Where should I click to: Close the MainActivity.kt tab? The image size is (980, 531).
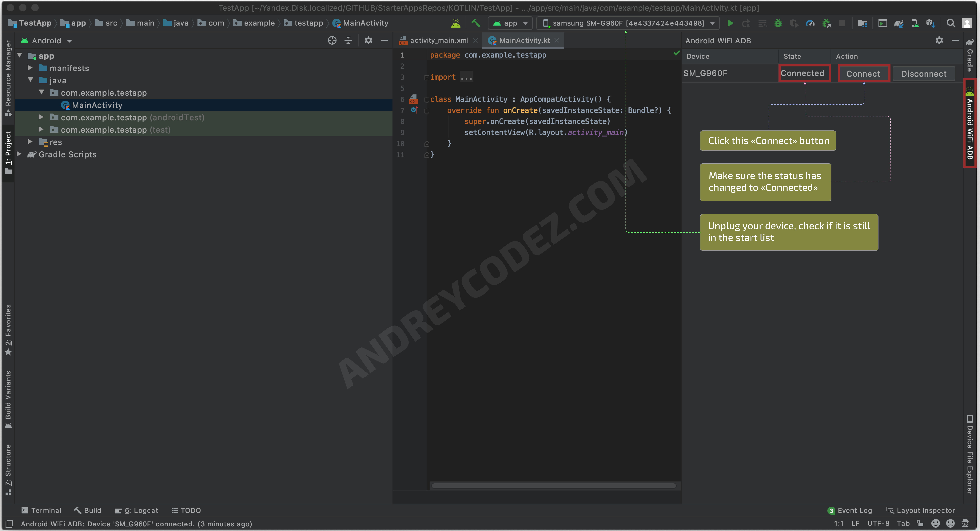point(557,40)
